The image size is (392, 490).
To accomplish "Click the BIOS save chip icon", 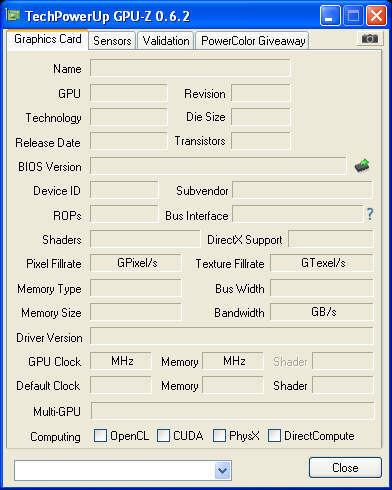I will [362, 165].
